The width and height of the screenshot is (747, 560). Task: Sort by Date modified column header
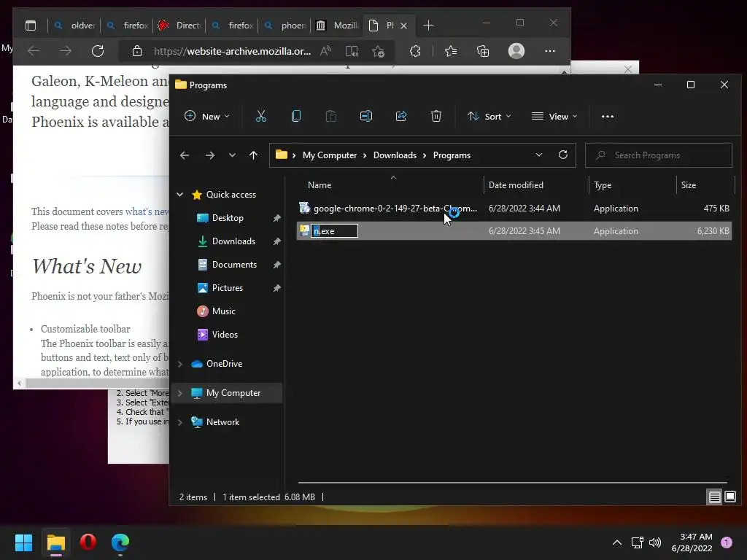click(x=516, y=184)
